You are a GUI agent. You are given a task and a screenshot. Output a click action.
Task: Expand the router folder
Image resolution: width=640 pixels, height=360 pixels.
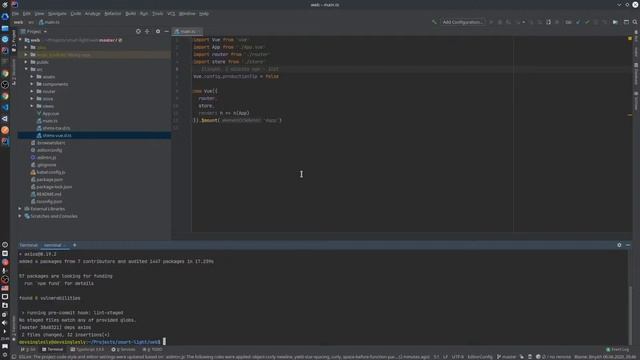[x=32, y=91]
